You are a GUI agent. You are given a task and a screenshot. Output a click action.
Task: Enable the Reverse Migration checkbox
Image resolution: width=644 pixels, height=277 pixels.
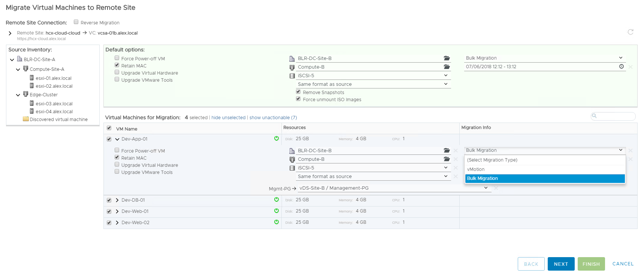click(76, 22)
